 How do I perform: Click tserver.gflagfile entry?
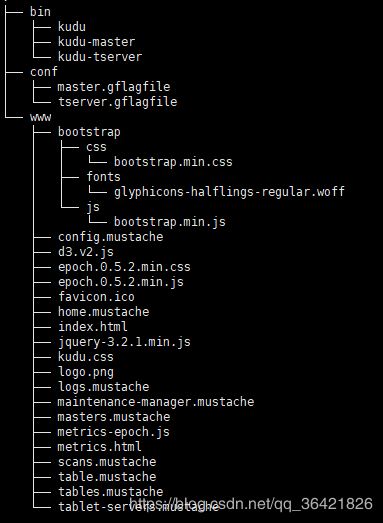[x=117, y=102]
